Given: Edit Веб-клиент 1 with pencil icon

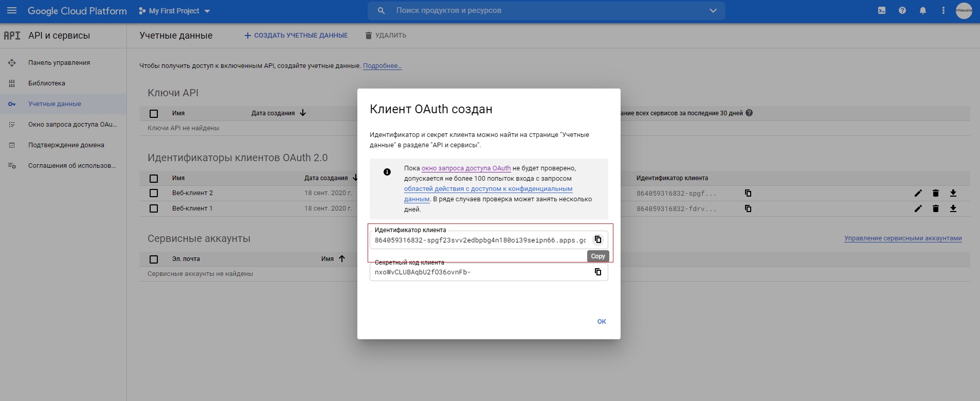Looking at the screenshot, I should click(918, 208).
